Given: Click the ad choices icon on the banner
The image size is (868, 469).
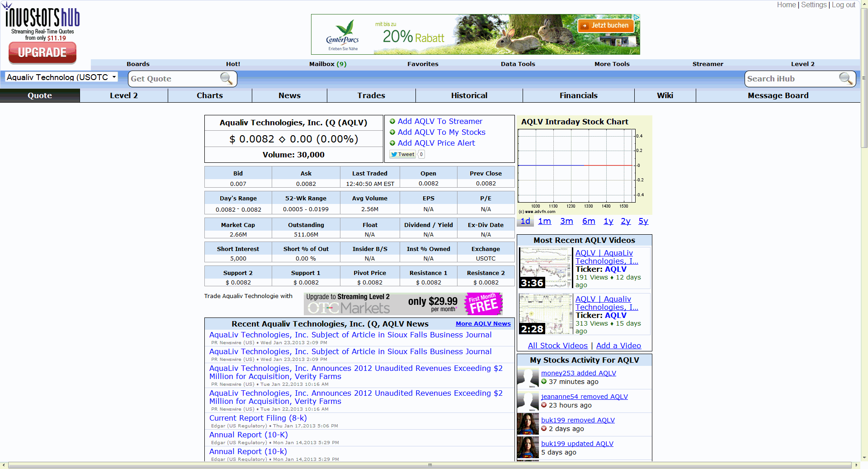Looking at the screenshot, I should click(x=637, y=17).
